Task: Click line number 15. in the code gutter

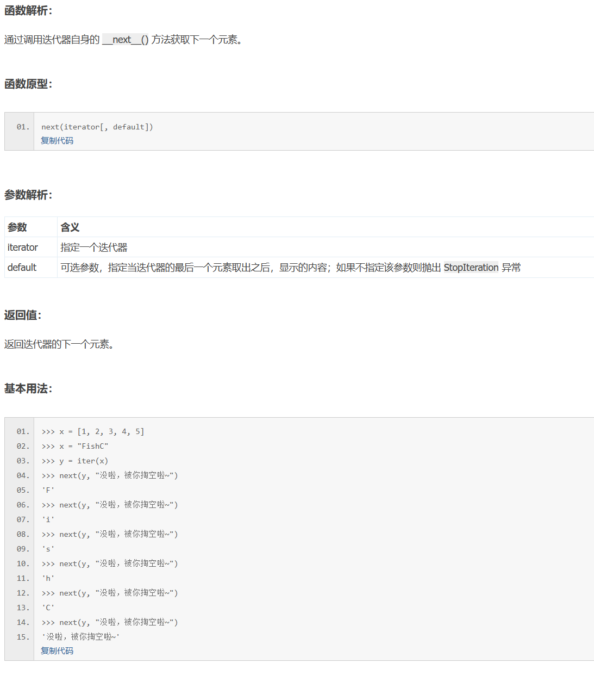Action: (23, 637)
